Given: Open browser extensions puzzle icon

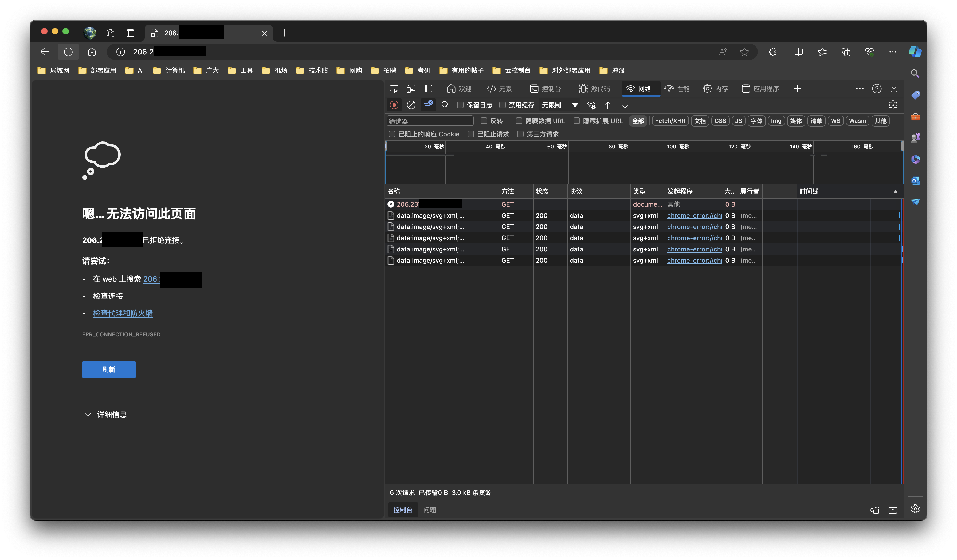Looking at the screenshot, I should tap(773, 52).
